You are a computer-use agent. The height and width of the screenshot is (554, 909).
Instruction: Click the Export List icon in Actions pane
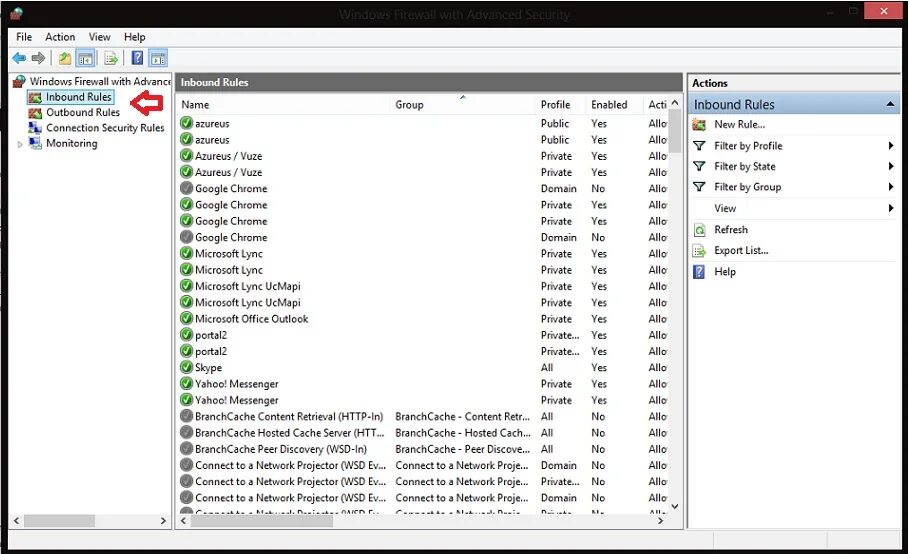coord(699,251)
